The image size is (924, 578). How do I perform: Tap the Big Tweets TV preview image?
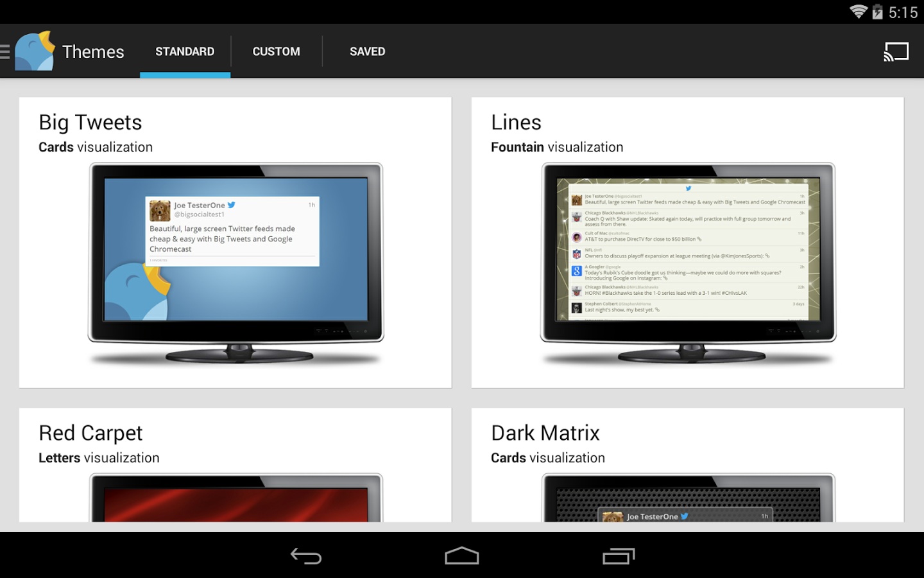pos(235,257)
